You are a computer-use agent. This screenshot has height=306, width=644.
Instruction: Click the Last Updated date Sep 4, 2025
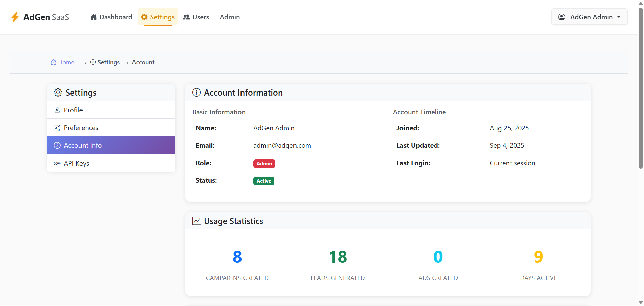507,146
